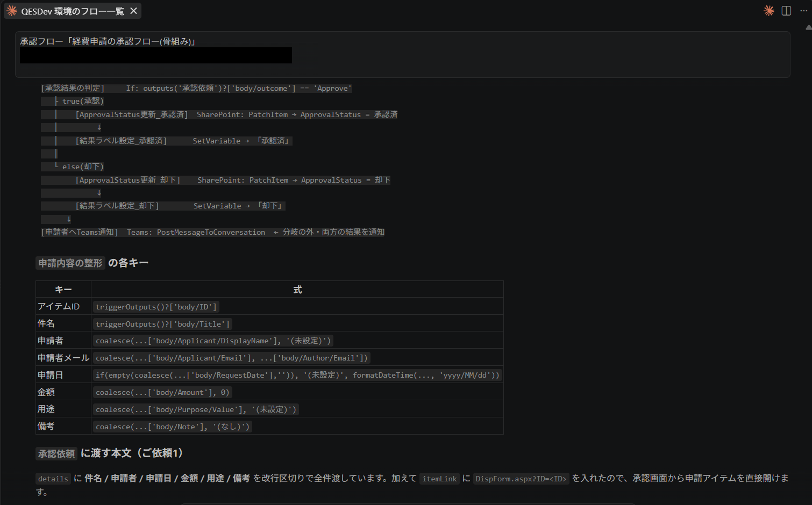This screenshot has height=505, width=812.
Task: Click the RequestDate formatDateTime expression
Action: click(x=297, y=375)
